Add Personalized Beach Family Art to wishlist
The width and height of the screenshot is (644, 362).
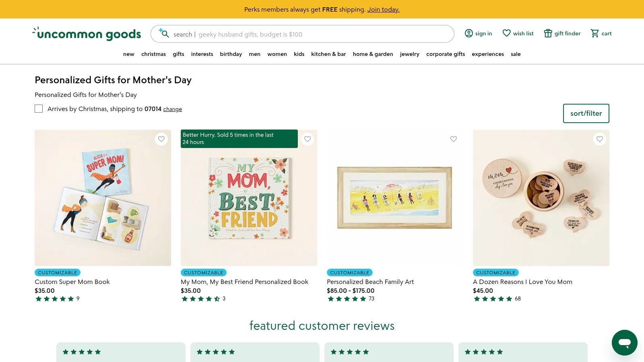click(x=454, y=139)
